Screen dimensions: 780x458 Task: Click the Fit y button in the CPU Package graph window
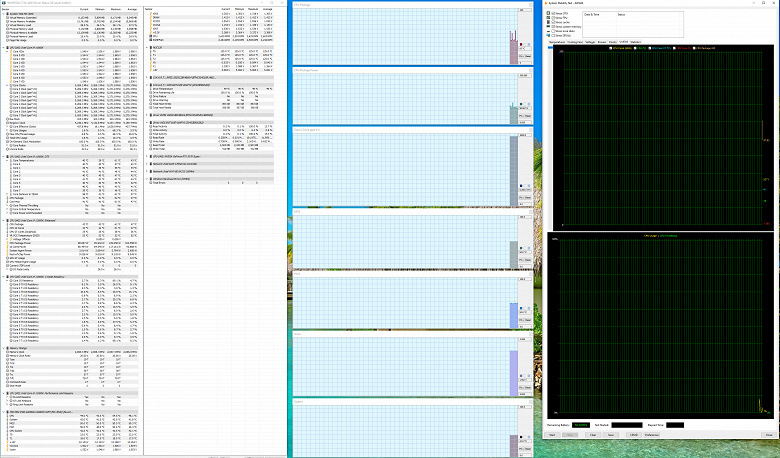click(521, 56)
